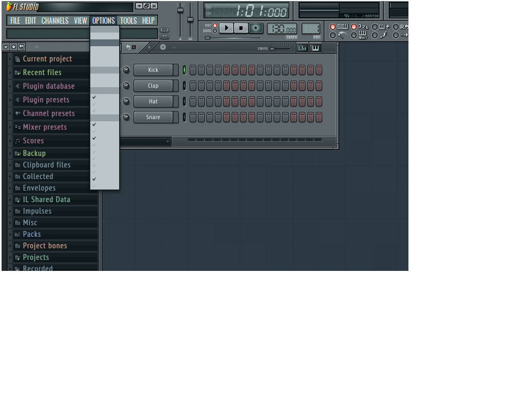
Task: Expand the Plugin database folder
Action: pyautogui.click(x=10, y=87)
